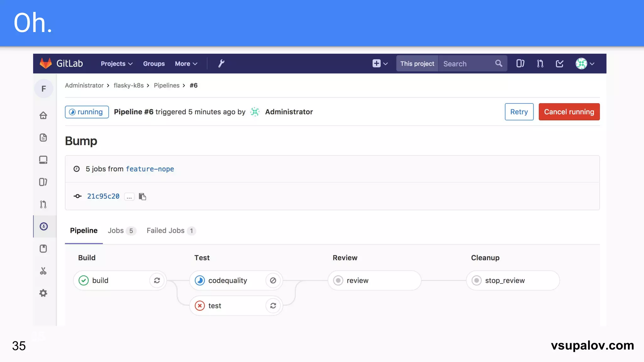
Task: Expand the commit message ellipsis button
Action: [129, 197]
